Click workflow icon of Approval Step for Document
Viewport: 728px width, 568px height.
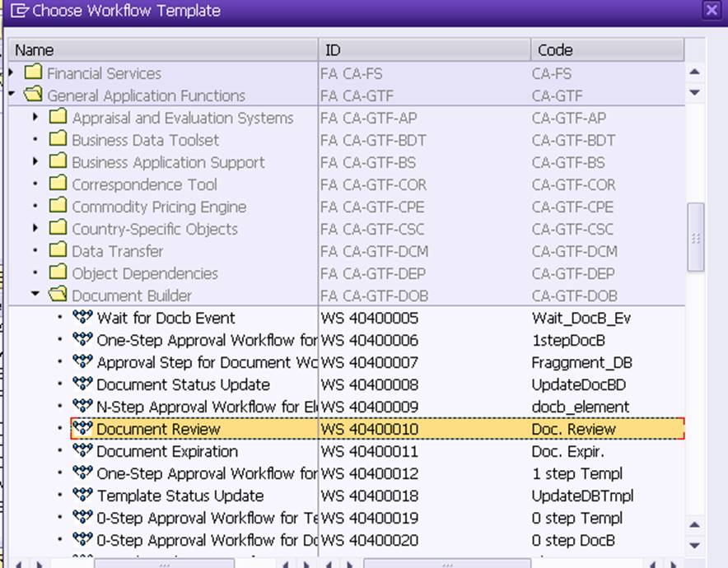pyautogui.click(x=82, y=361)
